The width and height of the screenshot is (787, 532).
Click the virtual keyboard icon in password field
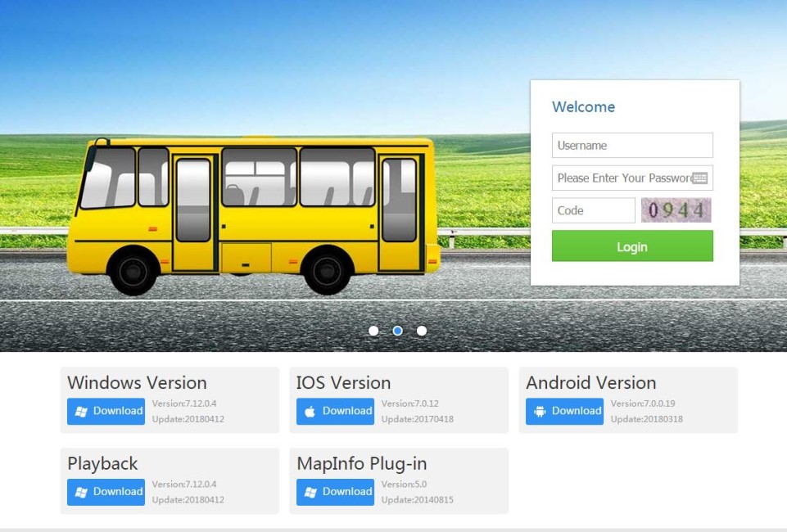(699, 178)
